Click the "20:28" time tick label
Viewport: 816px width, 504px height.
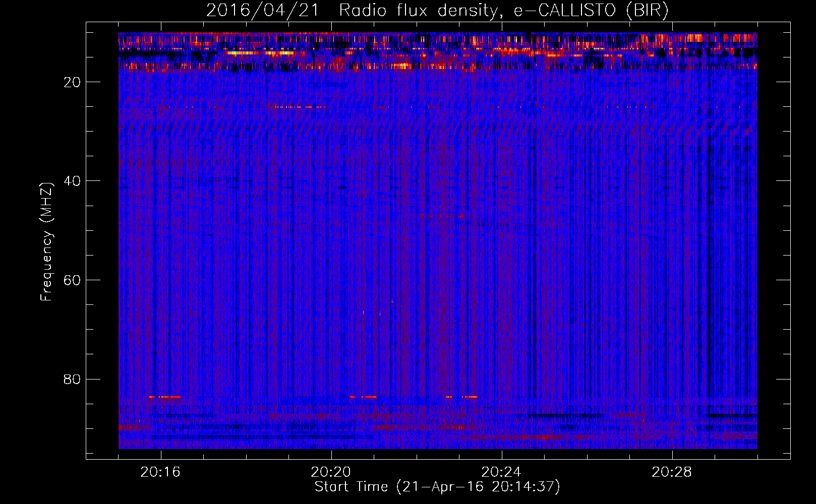(672, 472)
